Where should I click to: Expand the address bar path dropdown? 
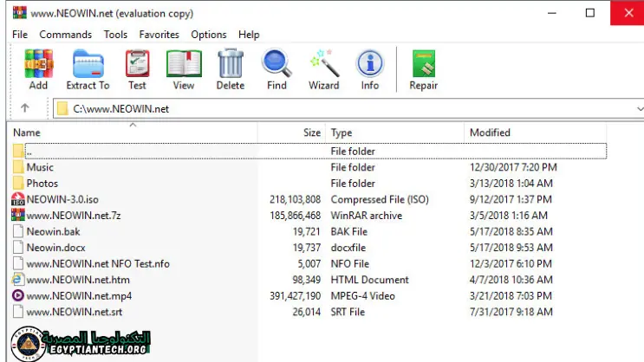640,109
